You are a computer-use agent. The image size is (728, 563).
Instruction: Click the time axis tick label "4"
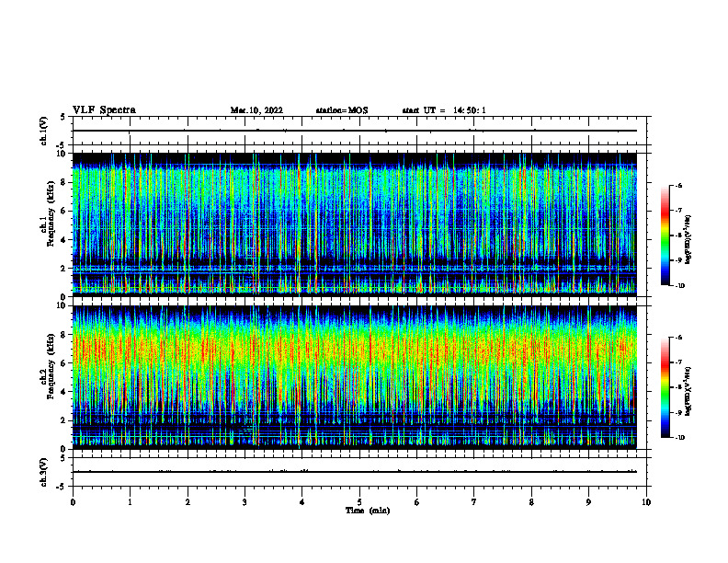[302, 502]
